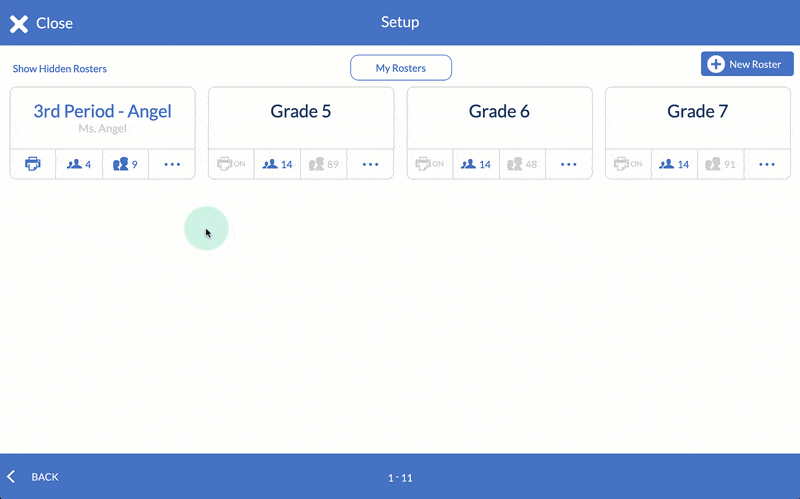Open the 14 students list for Grade 6

coord(476,164)
